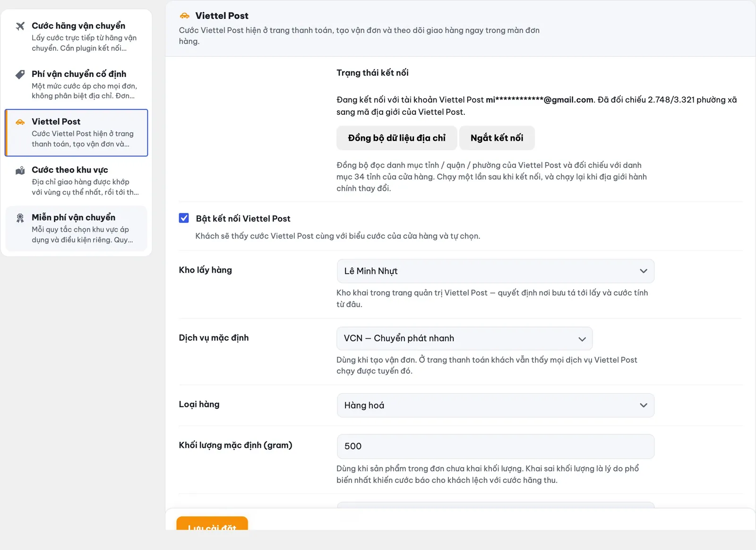Viewport: 756px width, 550px height.
Task: Select the Viettel Post sidebar entry
Action: click(77, 133)
